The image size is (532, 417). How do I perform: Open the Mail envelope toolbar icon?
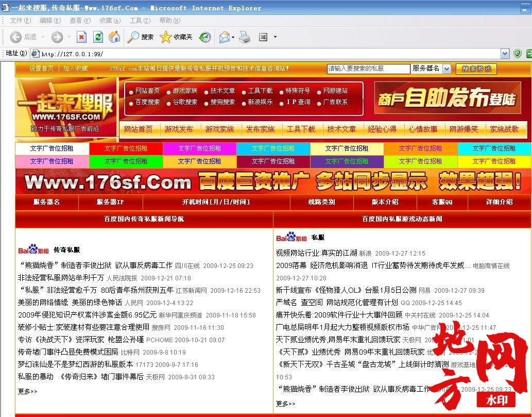pos(224,37)
